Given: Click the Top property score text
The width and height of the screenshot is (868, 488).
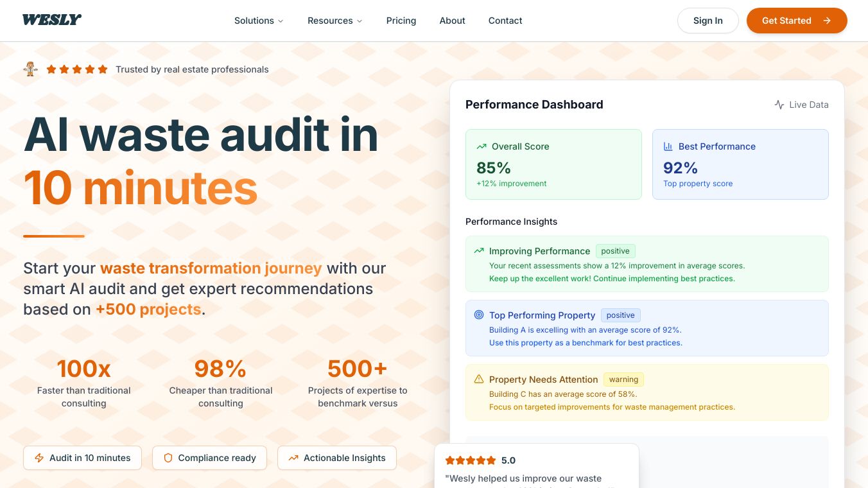Looking at the screenshot, I should (x=698, y=184).
